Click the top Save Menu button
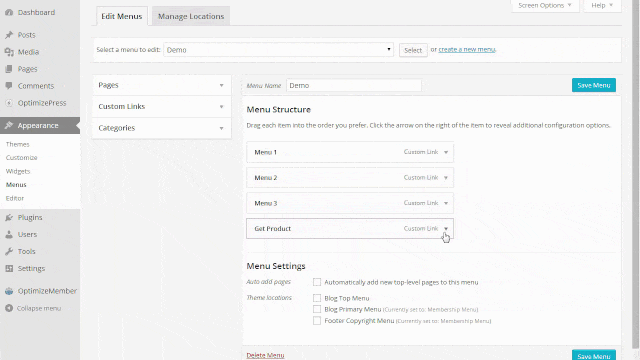Screen dimensions: 640x360 (593, 85)
